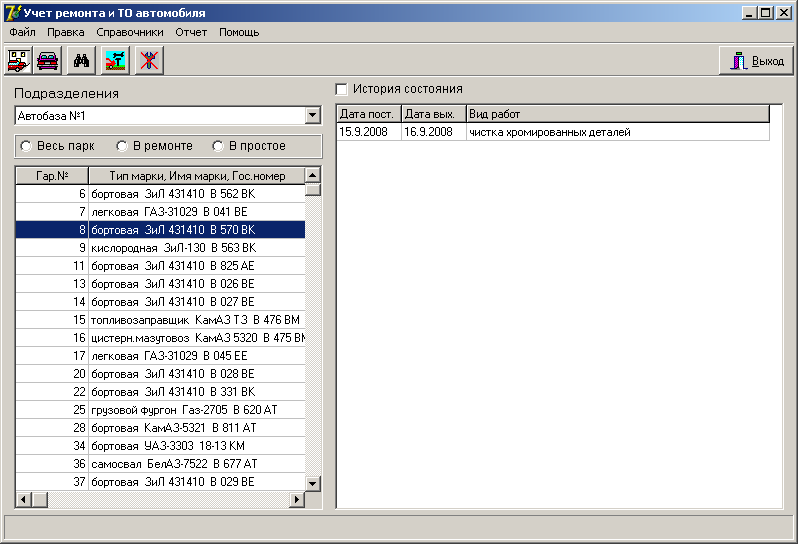The width and height of the screenshot is (798, 544).
Task: Click garage number 25 cell
Action: coord(52,410)
